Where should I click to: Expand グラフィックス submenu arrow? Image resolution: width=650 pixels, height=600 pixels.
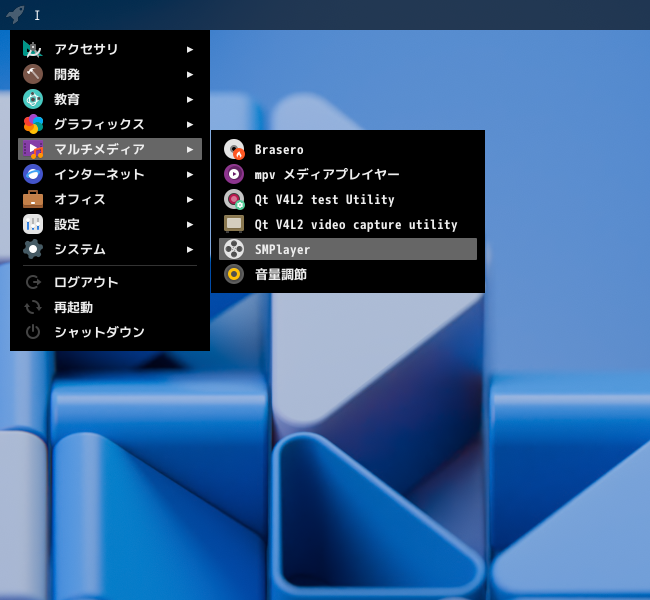click(x=190, y=124)
